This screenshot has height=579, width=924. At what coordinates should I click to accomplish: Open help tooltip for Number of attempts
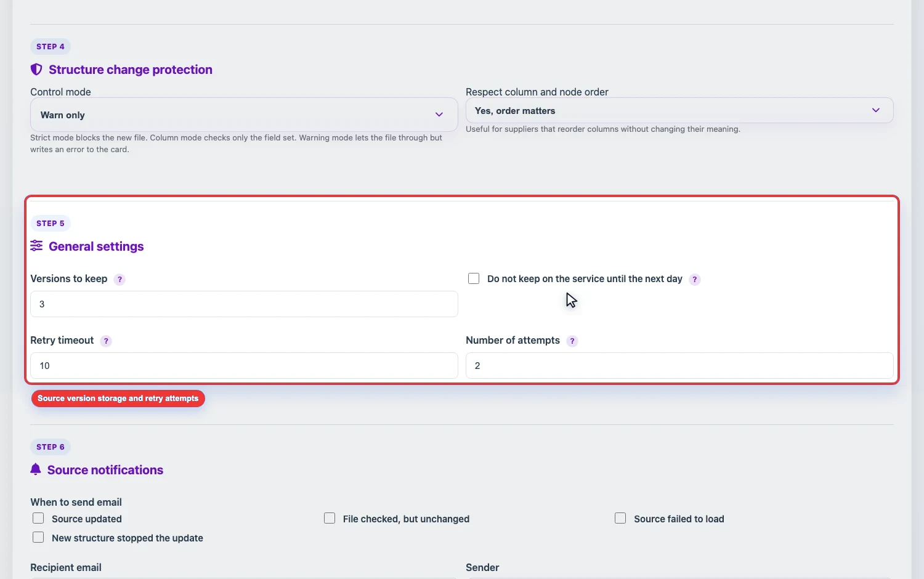pyautogui.click(x=572, y=341)
